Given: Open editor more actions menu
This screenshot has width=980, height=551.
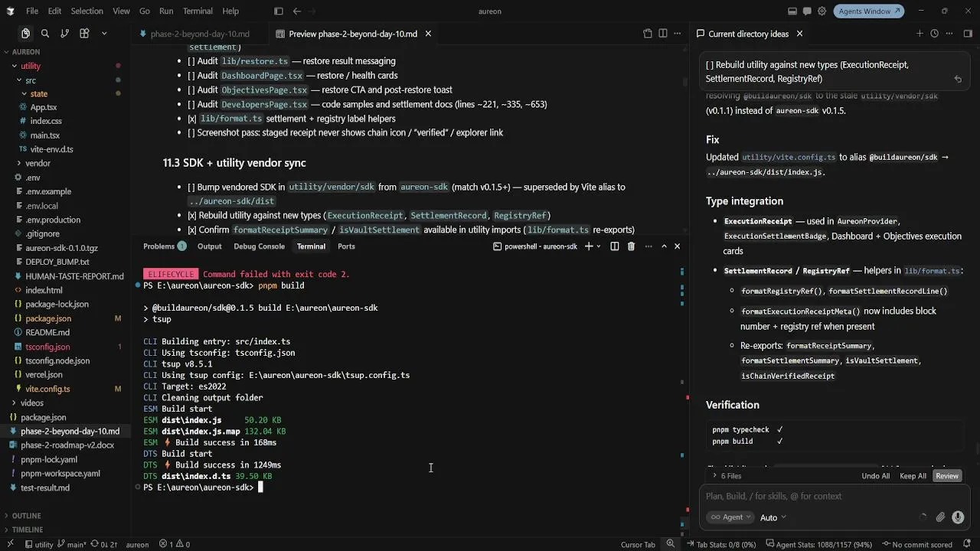Looking at the screenshot, I should (x=678, y=34).
